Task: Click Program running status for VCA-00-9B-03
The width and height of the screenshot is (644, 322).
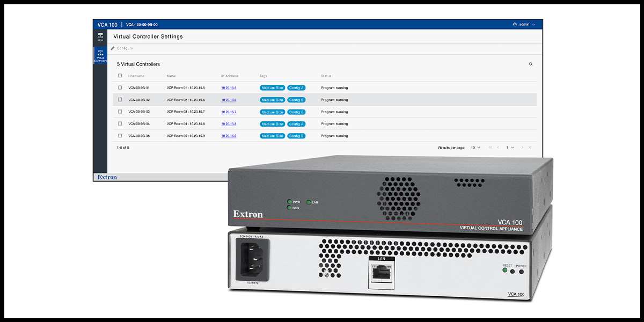Action: [334, 112]
